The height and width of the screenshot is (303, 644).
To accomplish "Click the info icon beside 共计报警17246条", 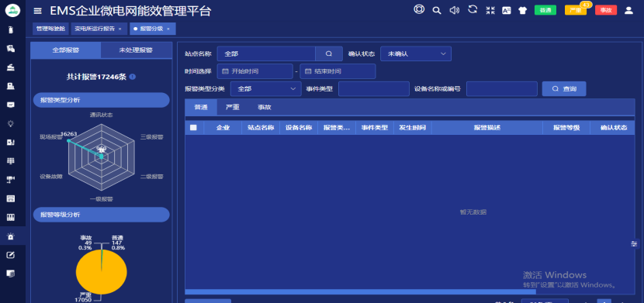I will pyautogui.click(x=133, y=77).
